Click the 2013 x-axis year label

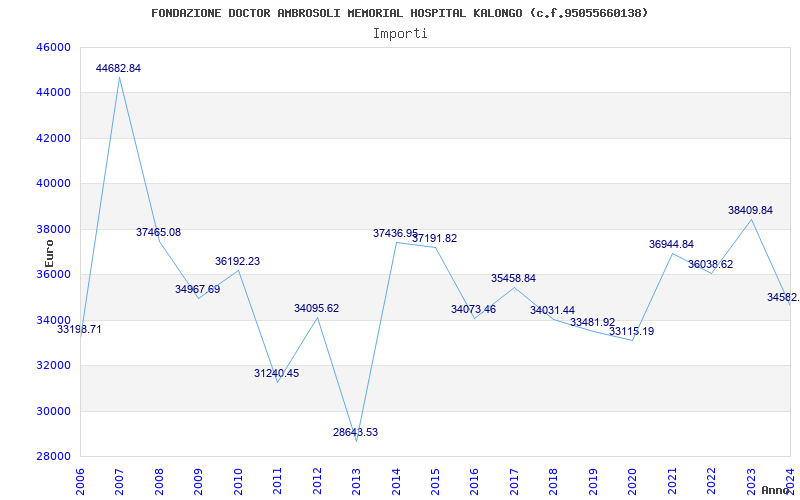356,482
